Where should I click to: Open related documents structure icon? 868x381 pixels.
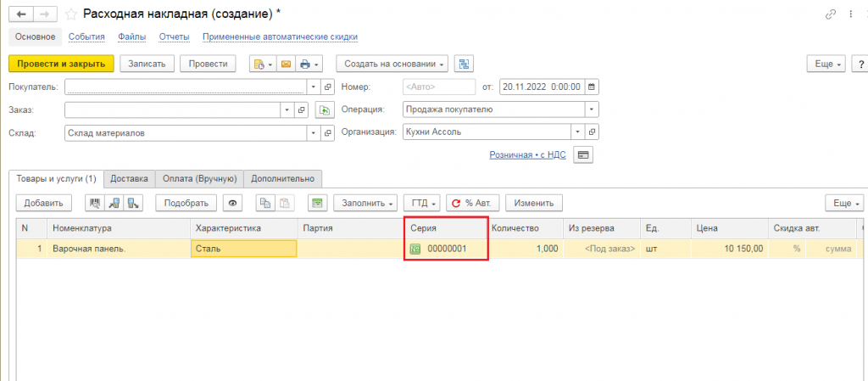pyautogui.click(x=464, y=64)
